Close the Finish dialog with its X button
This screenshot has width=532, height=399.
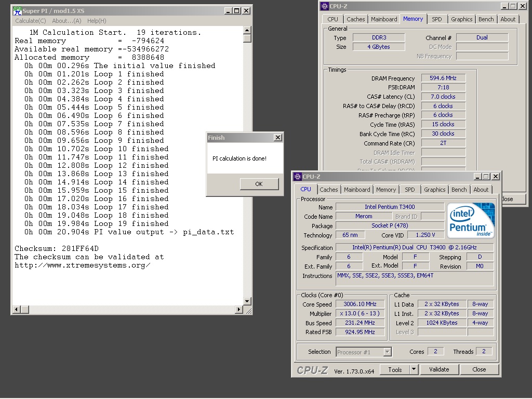278,137
